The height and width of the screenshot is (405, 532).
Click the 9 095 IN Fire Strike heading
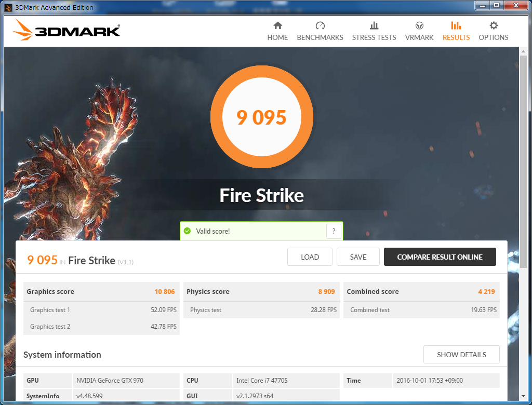pyautogui.click(x=80, y=260)
